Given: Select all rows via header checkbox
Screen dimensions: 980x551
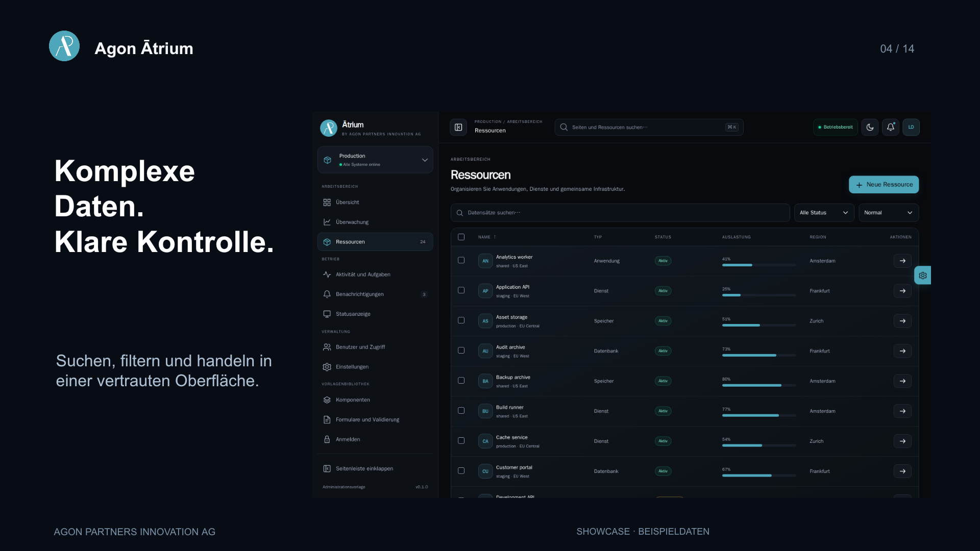Looking at the screenshot, I should [x=461, y=237].
